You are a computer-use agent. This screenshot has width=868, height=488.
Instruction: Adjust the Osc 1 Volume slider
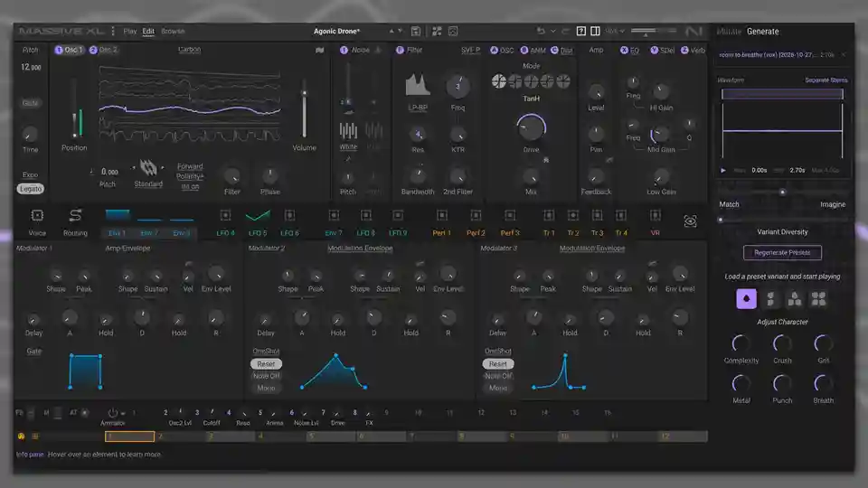pos(304,108)
